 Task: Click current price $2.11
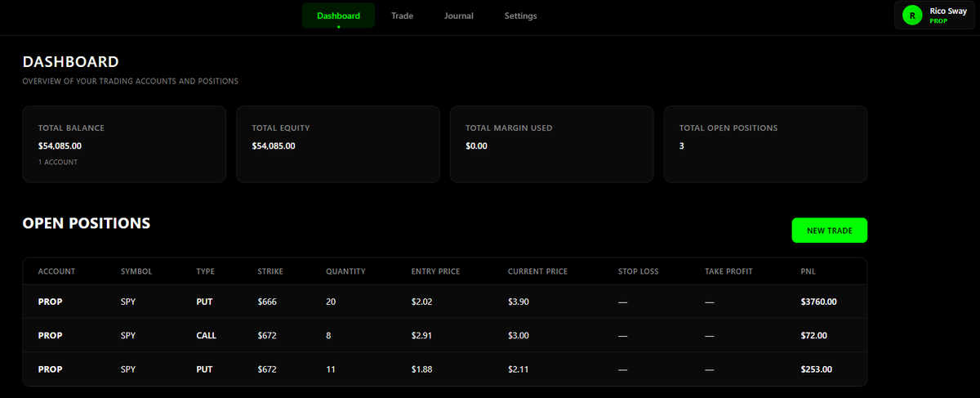point(519,369)
